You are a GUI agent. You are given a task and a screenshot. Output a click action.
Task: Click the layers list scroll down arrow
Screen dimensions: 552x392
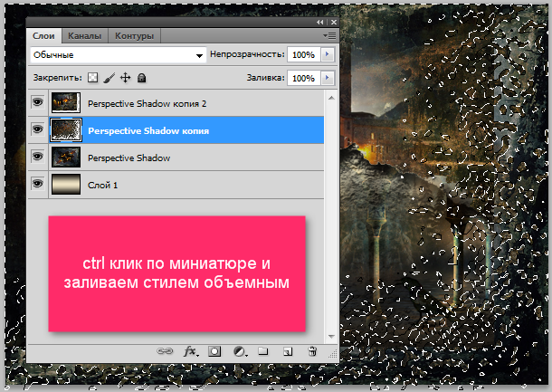click(x=331, y=337)
